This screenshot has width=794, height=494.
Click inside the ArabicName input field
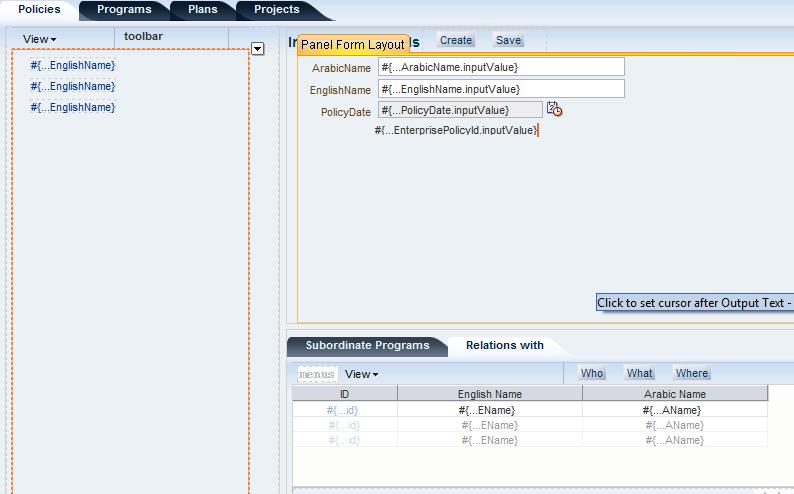pyautogui.click(x=501, y=67)
